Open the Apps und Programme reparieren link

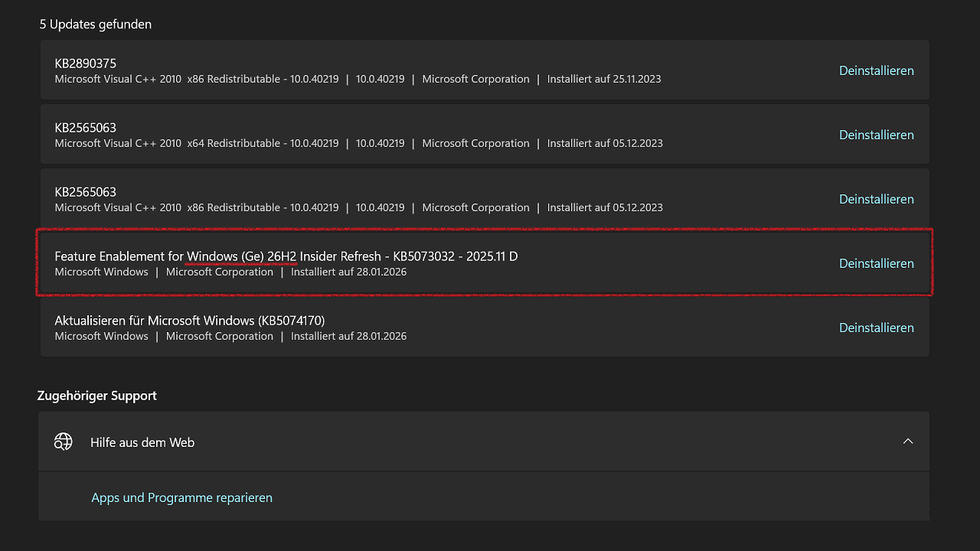[x=181, y=497]
